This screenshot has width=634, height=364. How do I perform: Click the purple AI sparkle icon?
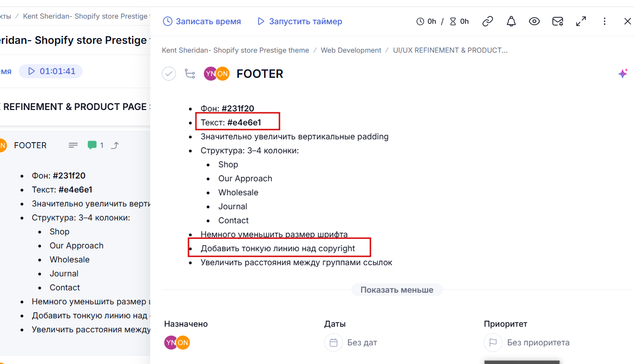(x=622, y=74)
